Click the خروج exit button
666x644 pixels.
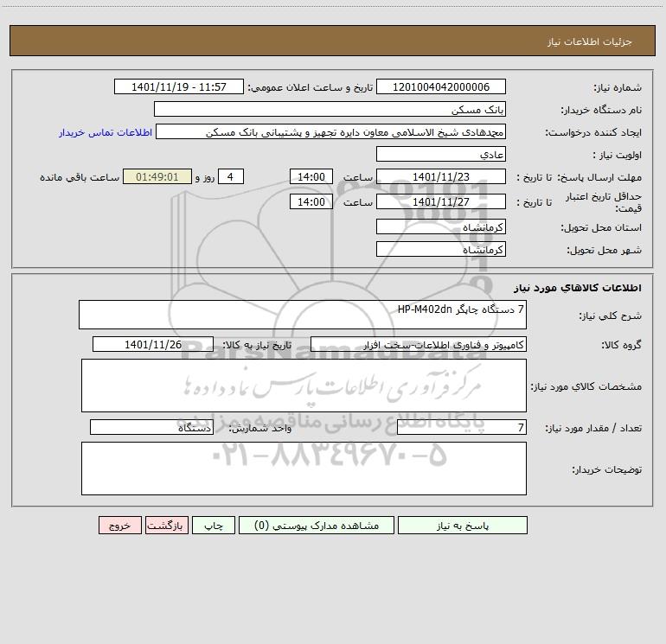pos(119,525)
